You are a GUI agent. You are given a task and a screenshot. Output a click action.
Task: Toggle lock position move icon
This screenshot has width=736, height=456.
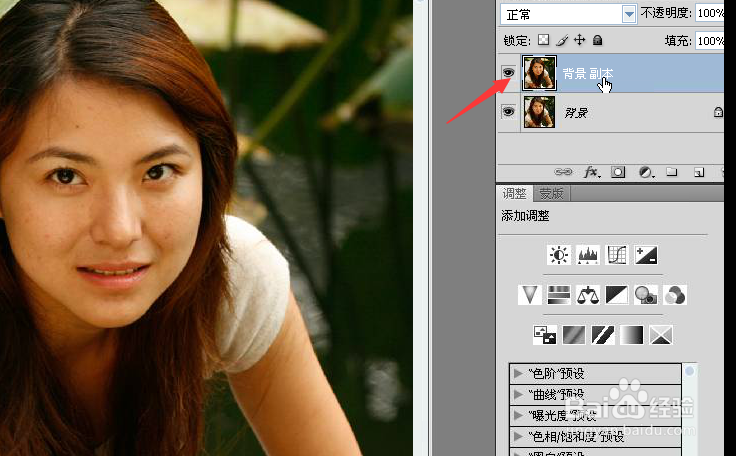click(x=580, y=40)
